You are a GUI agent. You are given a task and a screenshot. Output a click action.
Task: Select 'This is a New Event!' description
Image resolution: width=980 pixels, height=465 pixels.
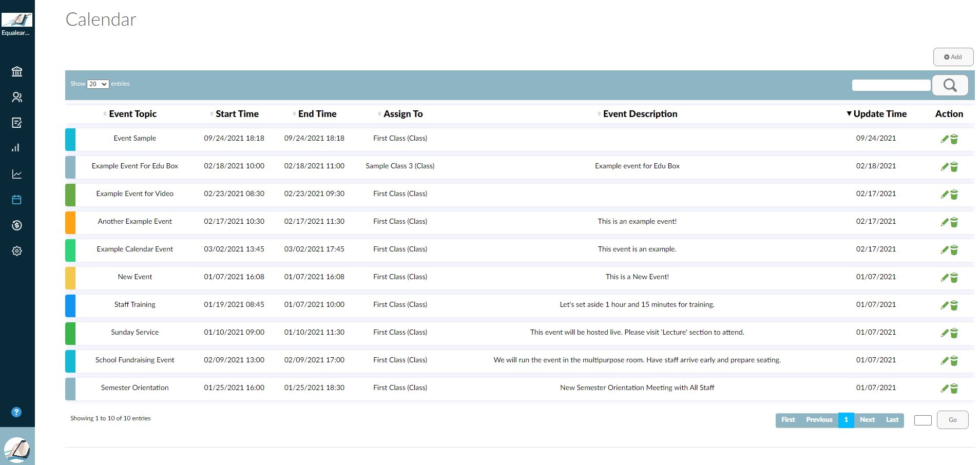637,277
